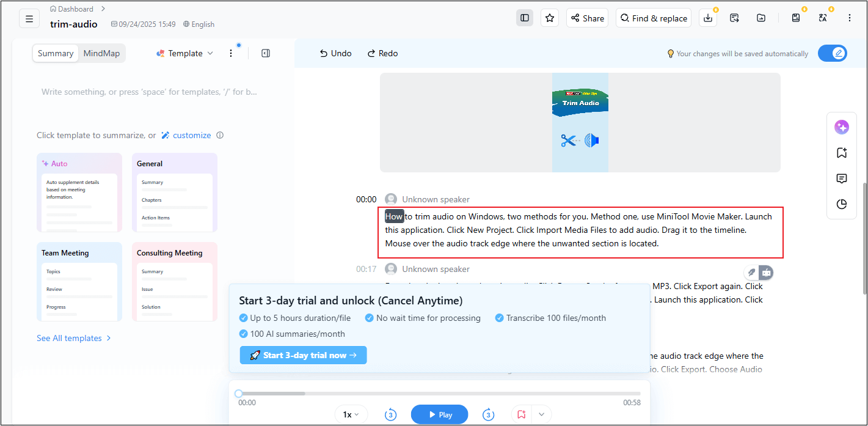
Task: Click the customize template link
Action: click(186, 135)
